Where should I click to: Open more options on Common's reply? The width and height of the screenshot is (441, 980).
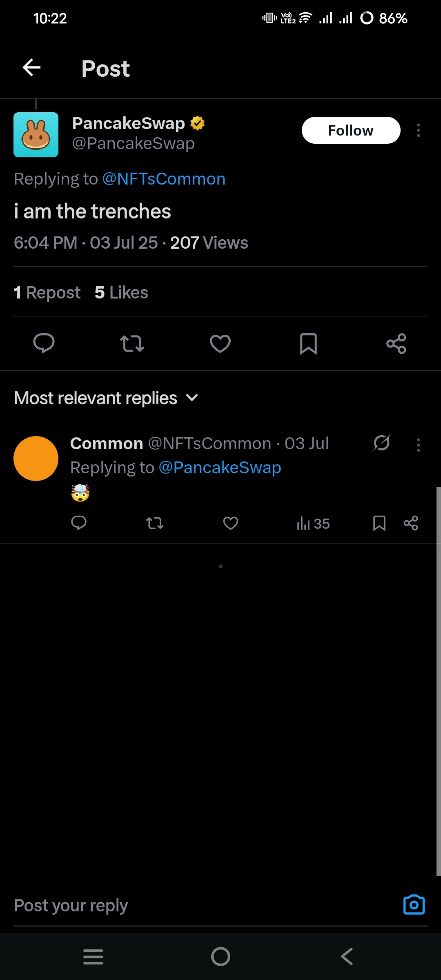[418, 445]
